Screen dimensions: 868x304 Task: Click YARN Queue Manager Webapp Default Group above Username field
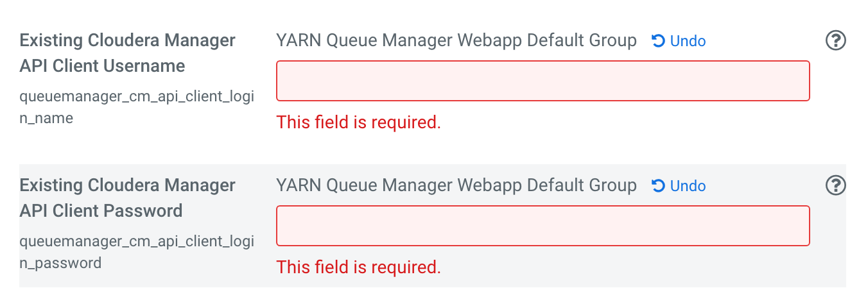tap(456, 41)
